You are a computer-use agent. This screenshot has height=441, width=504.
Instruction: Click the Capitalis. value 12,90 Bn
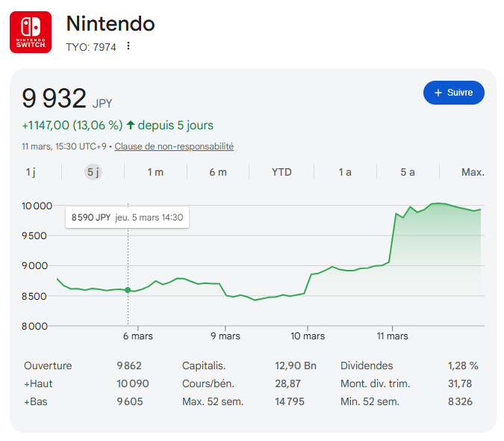(296, 366)
